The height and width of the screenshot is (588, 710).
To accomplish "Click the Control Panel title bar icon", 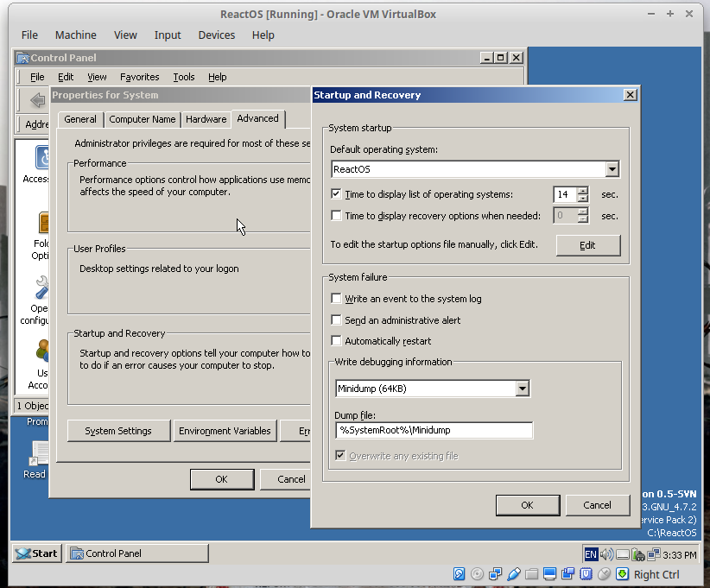I will (22, 58).
